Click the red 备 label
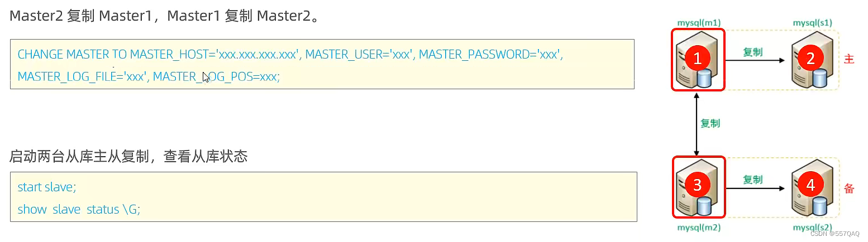The height and width of the screenshot is (242, 868). (849, 188)
